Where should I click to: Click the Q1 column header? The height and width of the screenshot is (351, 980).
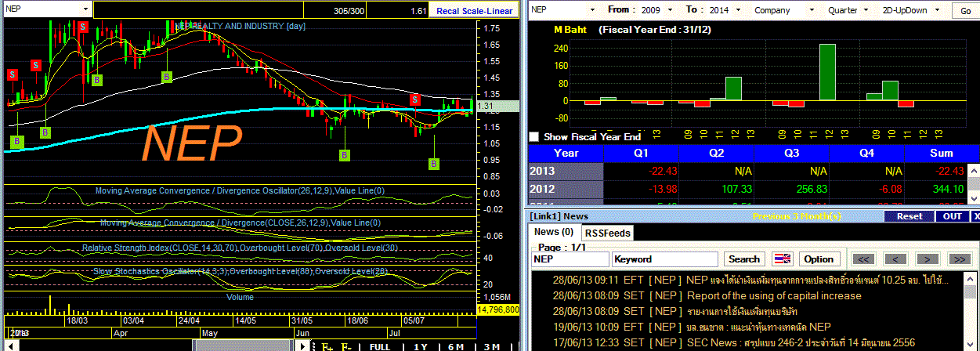click(x=641, y=153)
